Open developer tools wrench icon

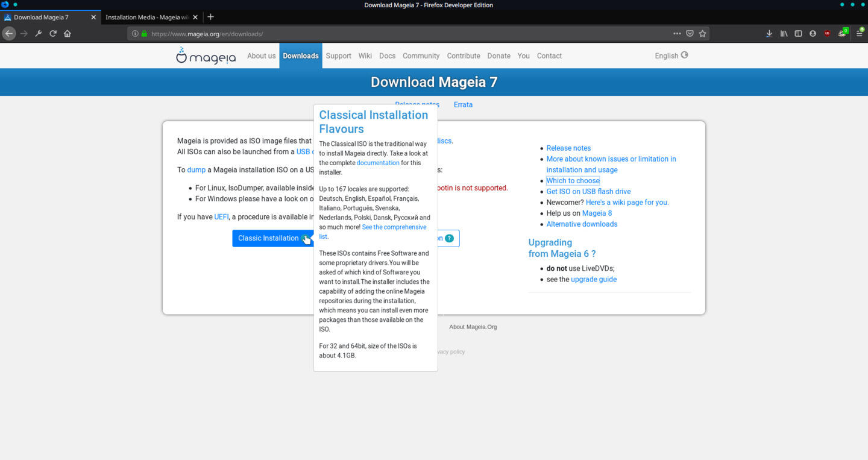pos(39,34)
